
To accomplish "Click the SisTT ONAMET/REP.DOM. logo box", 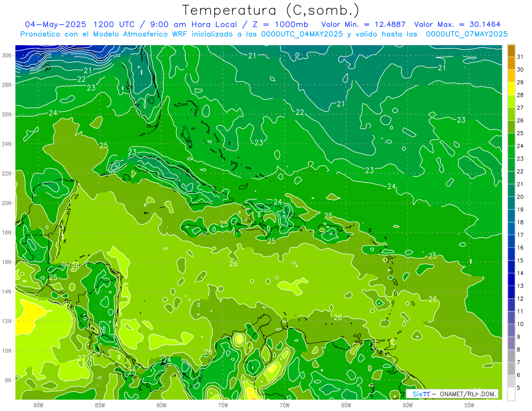I will pyautogui.click(x=452, y=394).
